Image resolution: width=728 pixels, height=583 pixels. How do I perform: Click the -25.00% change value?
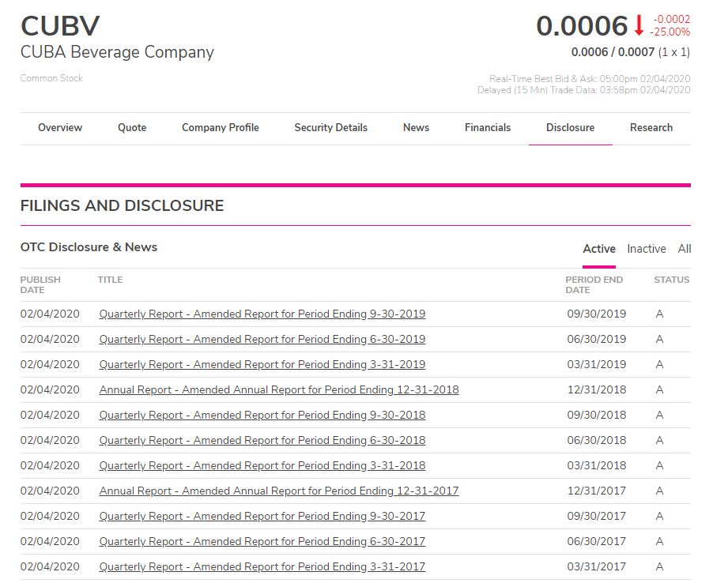click(x=670, y=32)
